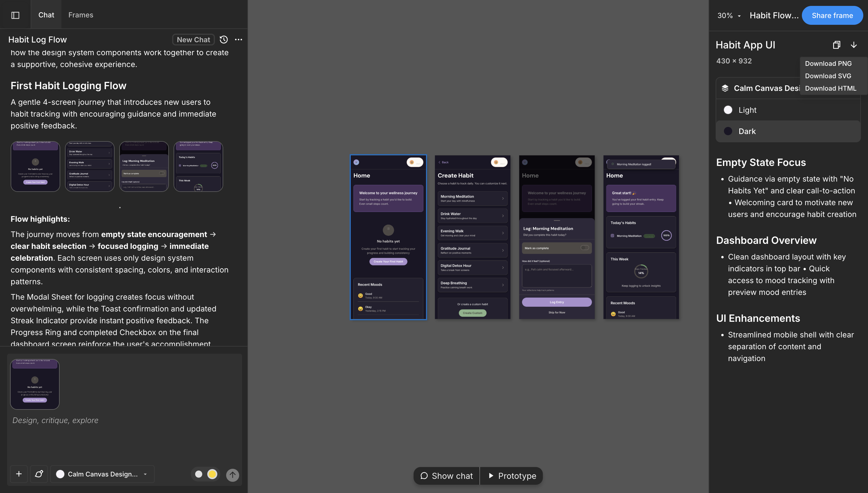868x493 pixels.
Task: Send message with the up arrow button
Action: click(x=233, y=475)
